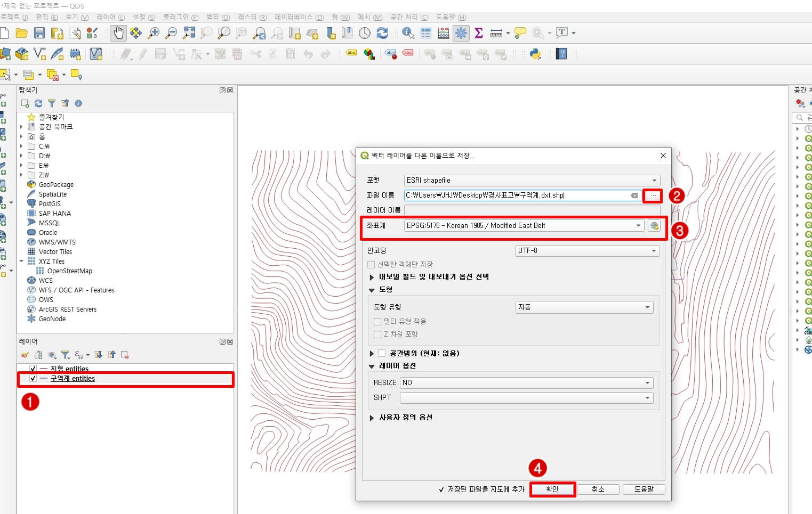
Task: Click the Add Group icon in Layers panel
Action: (38, 355)
